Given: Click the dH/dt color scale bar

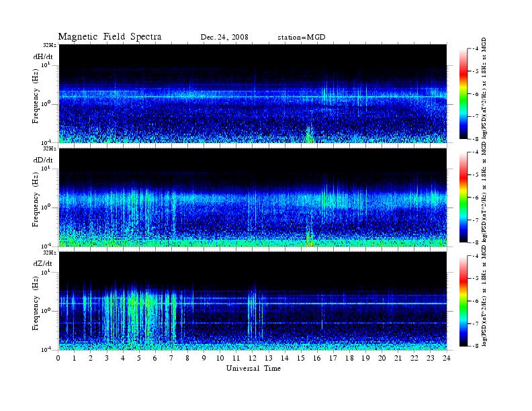Looking at the screenshot, I should point(463,94).
